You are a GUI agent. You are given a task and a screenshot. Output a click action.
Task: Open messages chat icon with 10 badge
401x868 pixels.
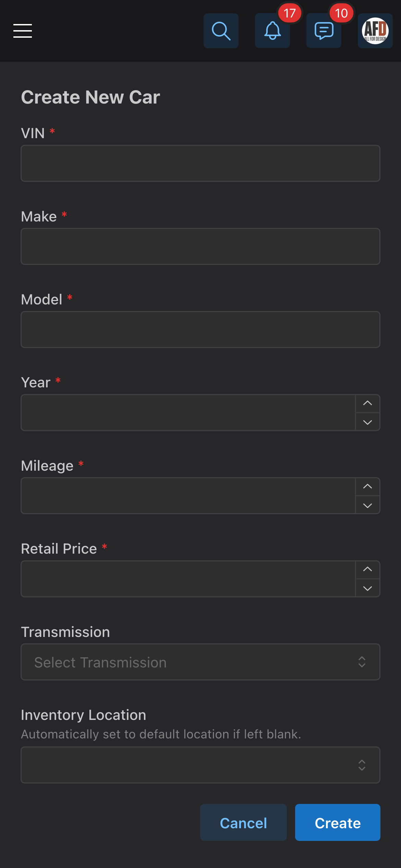tap(324, 31)
